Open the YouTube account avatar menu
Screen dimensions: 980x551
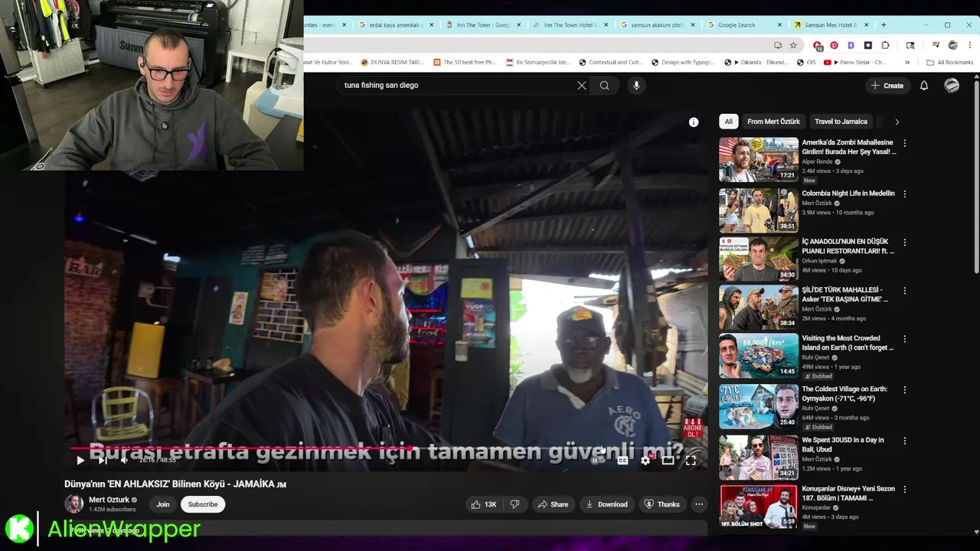(952, 86)
